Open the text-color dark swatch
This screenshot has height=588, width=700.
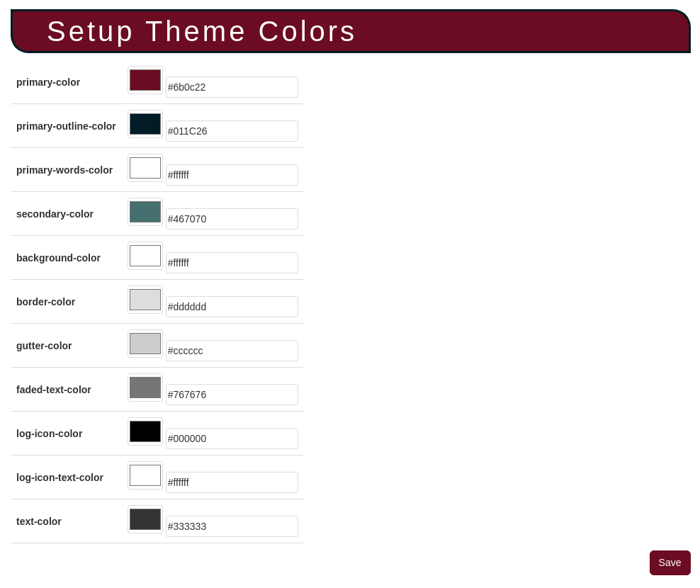145,519
